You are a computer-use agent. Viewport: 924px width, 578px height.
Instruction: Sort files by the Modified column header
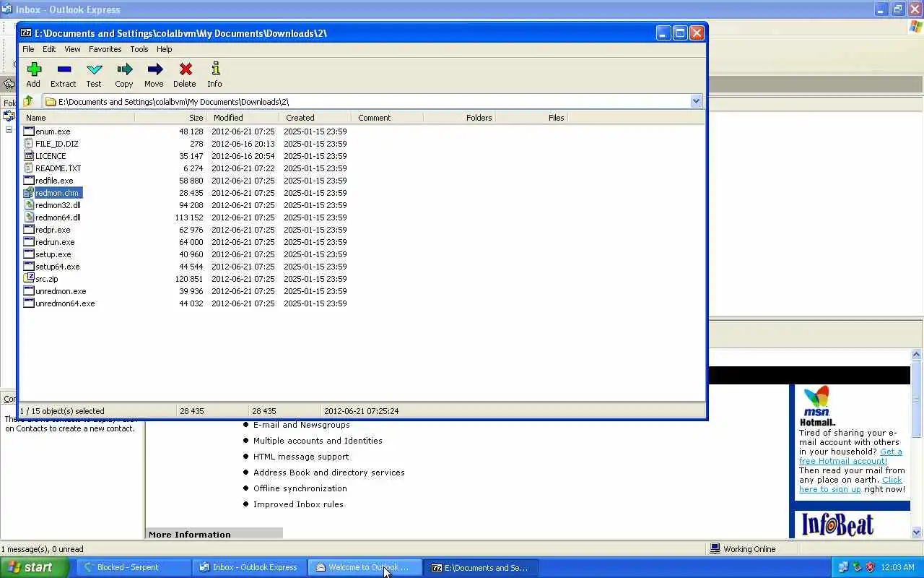(x=243, y=118)
